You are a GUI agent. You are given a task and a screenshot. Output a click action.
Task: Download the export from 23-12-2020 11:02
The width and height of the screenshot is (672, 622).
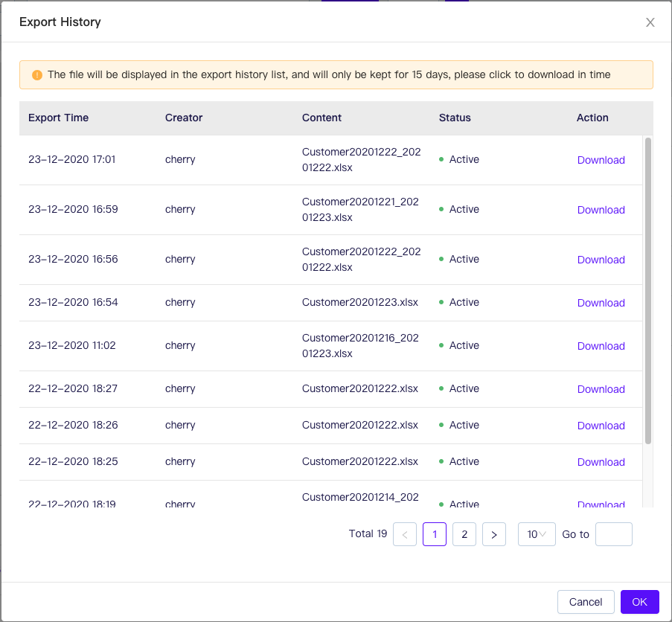tap(601, 346)
